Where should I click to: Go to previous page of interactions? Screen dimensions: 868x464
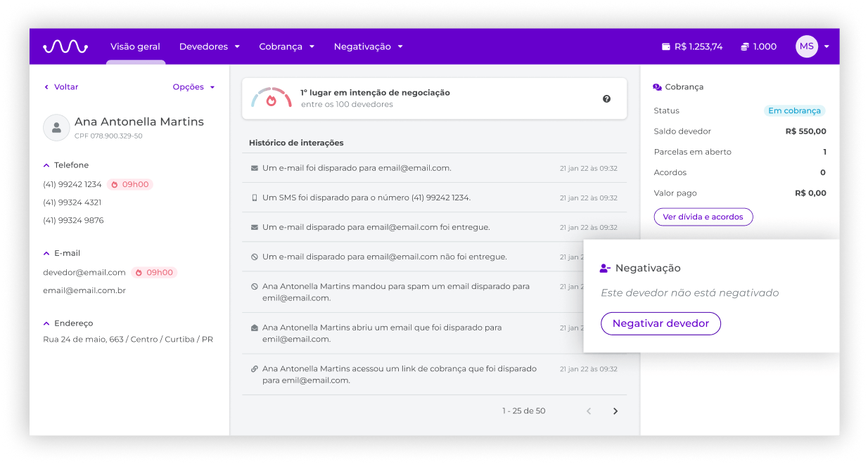point(589,411)
